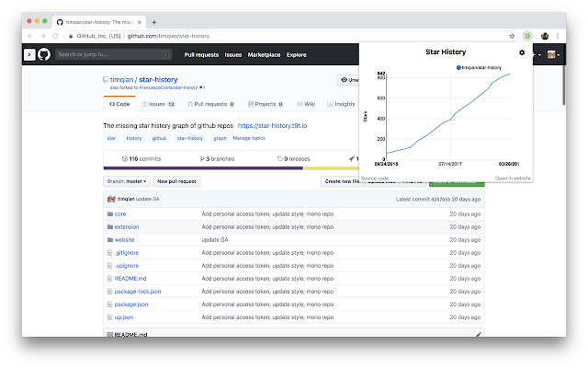Click Pull requests in the top navigation
The height and width of the screenshot is (368, 588).
click(x=201, y=55)
